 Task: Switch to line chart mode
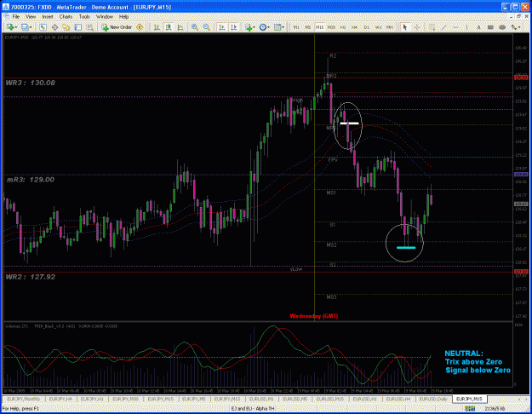[x=180, y=27]
